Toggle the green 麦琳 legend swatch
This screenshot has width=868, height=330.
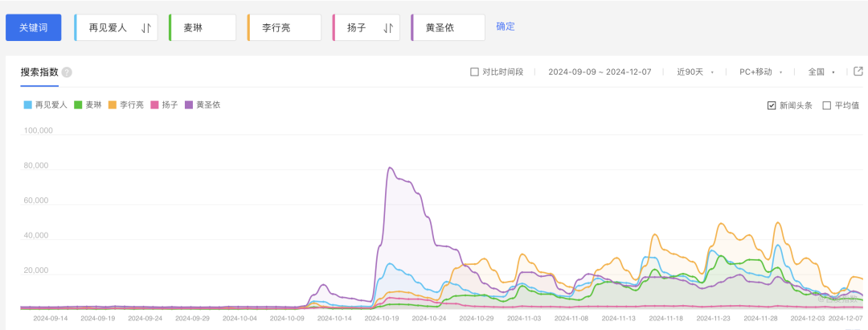click(79, 105)
